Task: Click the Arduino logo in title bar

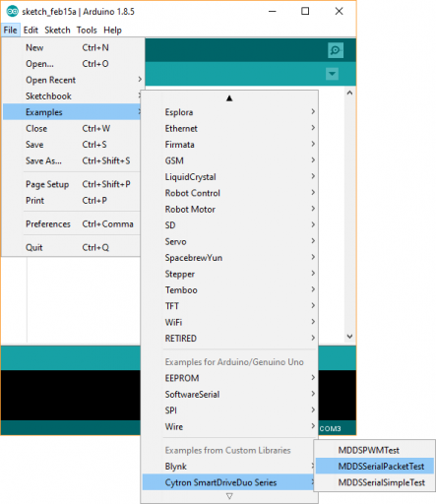Action: pos(13,12)
